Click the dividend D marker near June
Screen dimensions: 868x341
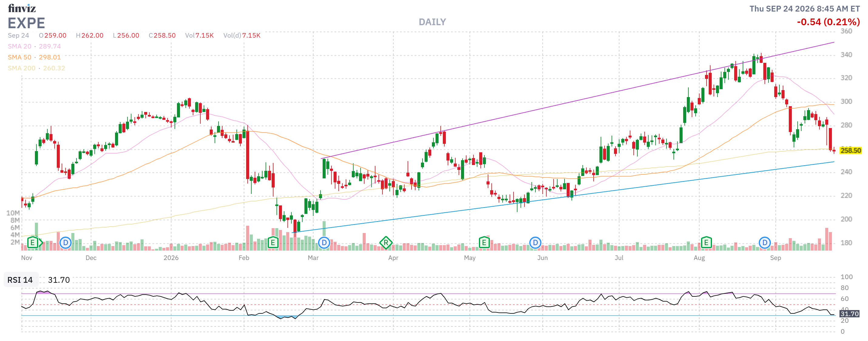pyautogui.click(x=535, y=242)
